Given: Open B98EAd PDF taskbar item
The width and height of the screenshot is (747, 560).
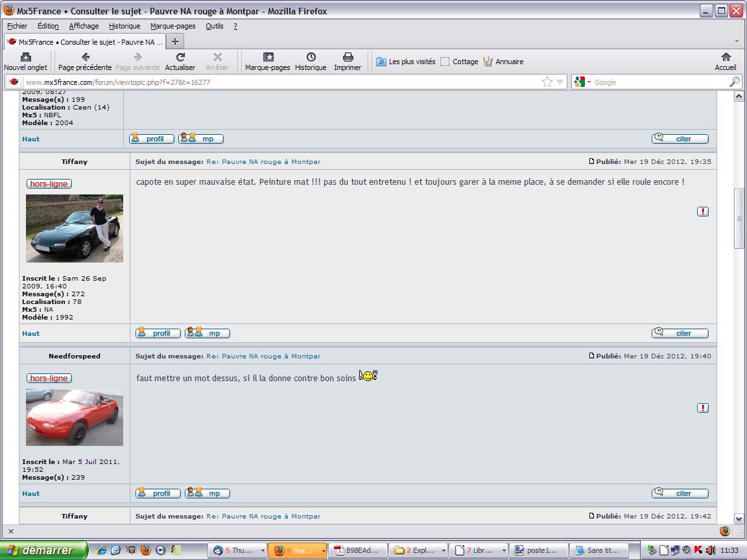Looking at the screenshot, I should [358, 550].
